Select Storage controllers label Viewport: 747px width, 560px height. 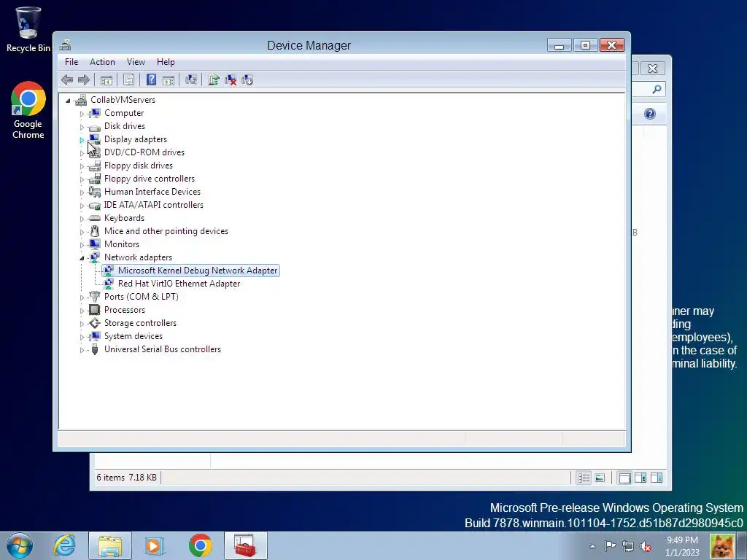coord(140,323)
